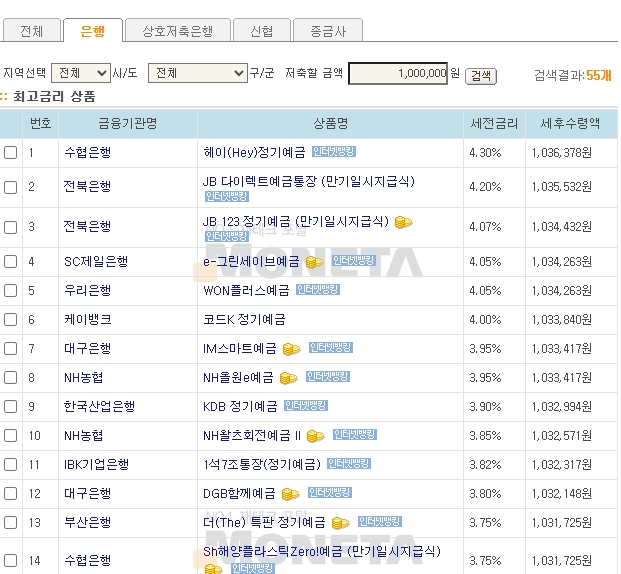621x574 pixels.
Task: Click 인터넷뱅킹 badge on KDB 정기예금 row
Action: (306, 406)
